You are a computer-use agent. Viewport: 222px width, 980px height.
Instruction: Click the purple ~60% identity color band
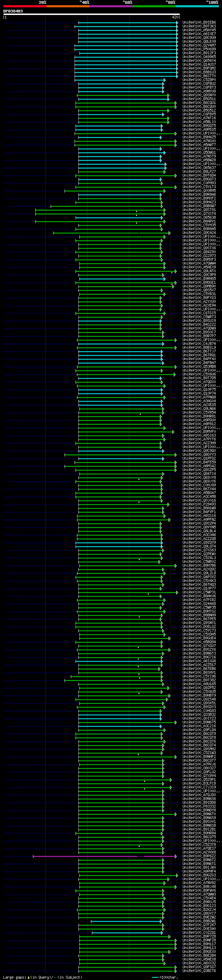(x=111, y=6)
